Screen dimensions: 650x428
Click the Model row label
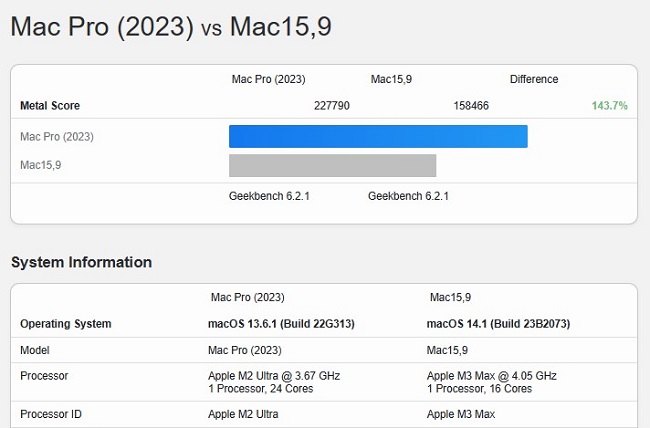[35, 350]
